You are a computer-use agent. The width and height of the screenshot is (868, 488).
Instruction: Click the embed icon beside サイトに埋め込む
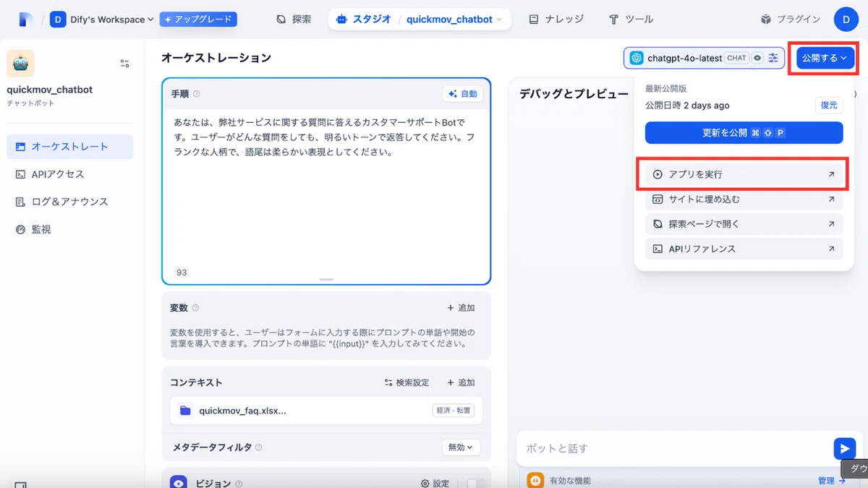pyautogui.click(x=658, y=200)
